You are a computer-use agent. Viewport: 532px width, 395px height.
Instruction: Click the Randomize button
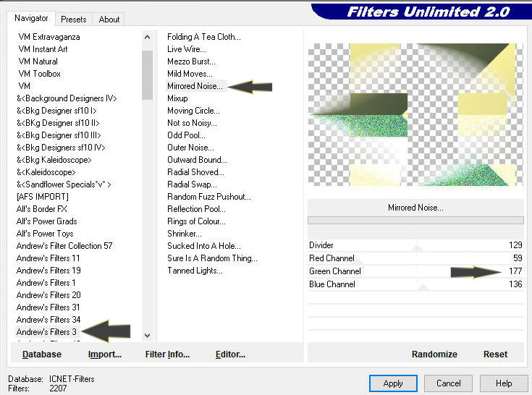[434, 354]
